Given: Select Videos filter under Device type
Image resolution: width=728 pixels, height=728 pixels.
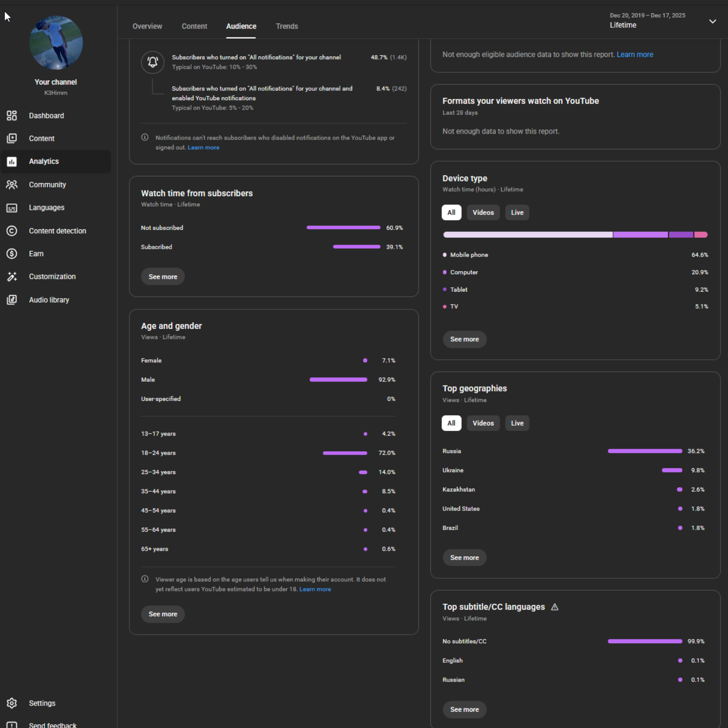Looking at the screenshot, I should tap(483, 213).
